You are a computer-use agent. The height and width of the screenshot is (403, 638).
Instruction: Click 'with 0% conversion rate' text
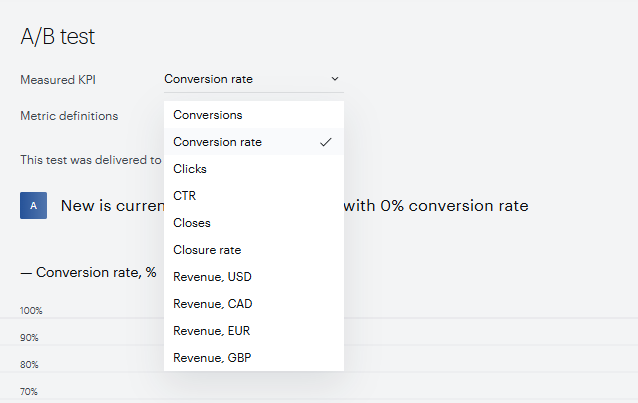point(436,206)
